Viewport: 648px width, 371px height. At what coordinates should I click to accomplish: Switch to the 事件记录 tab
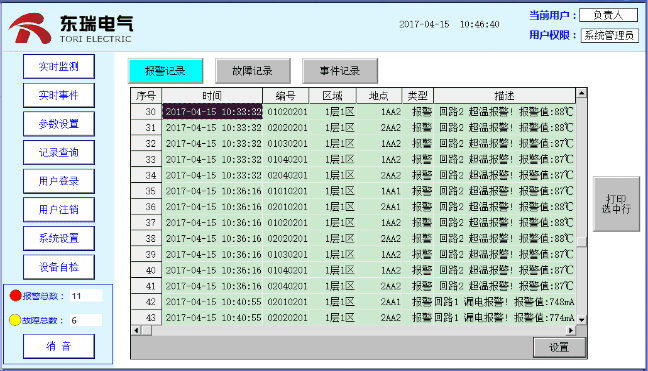[x=340, y=71]
